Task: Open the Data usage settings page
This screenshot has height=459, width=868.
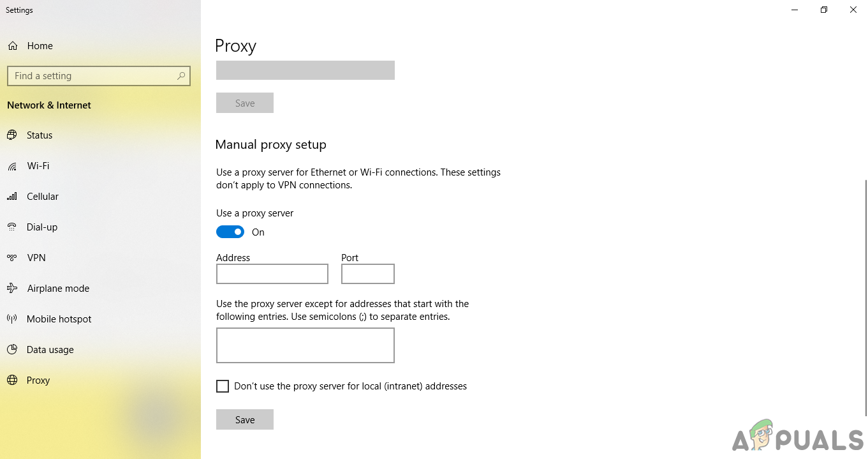Action: [x=50, y=350]
